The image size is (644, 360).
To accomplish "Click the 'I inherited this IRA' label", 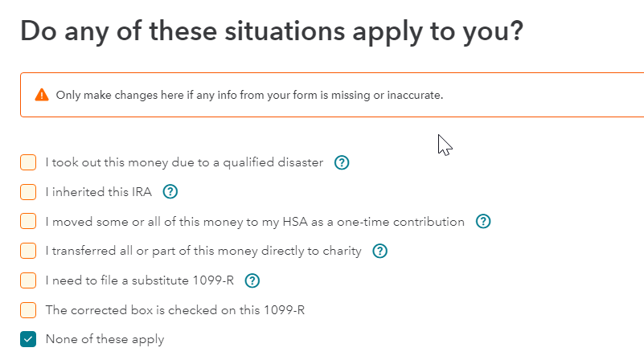I will (99, 192).
